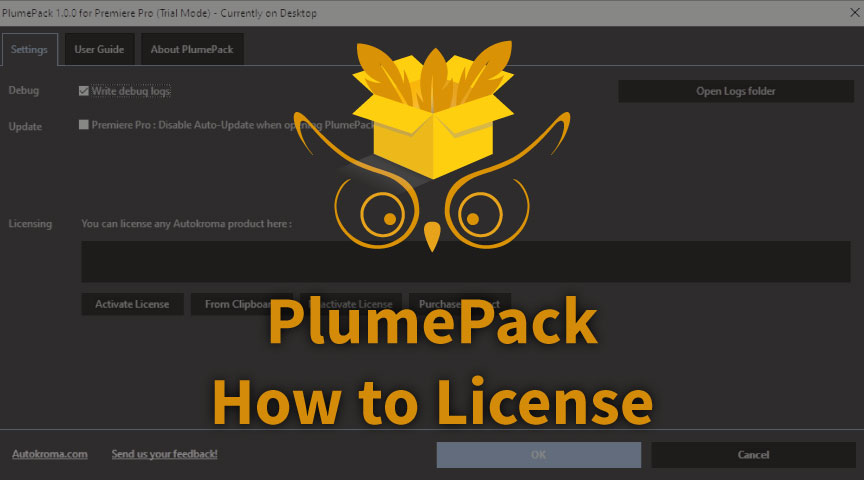Click the owl's left eye
The height and width of the screenshot is (480, 864).
[380, 213]
